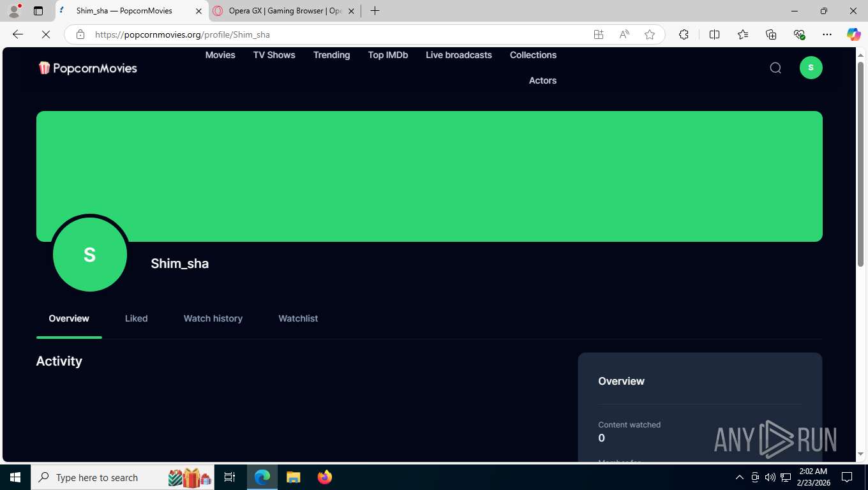The width and height of the screenshot is (868, 490).
Task: Toggle Split screen view
Action: click(714, 34)
